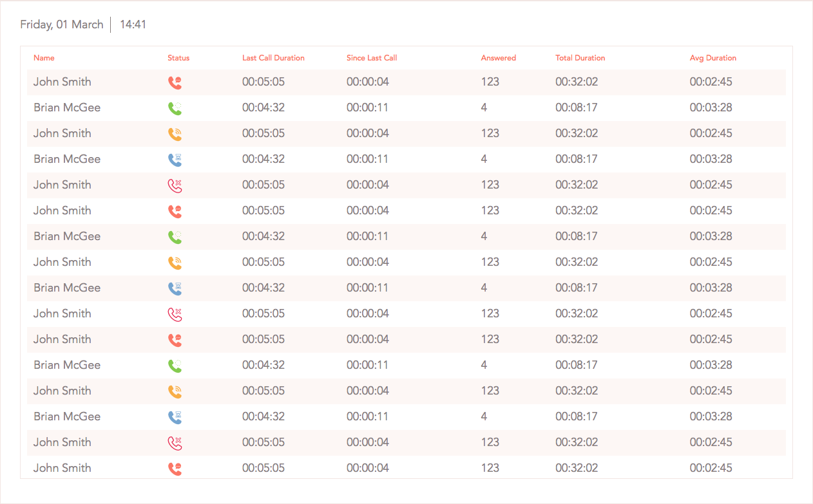
Task: Click total duration '00:32:02' in row 6
Action: click(x=577, y=210)
